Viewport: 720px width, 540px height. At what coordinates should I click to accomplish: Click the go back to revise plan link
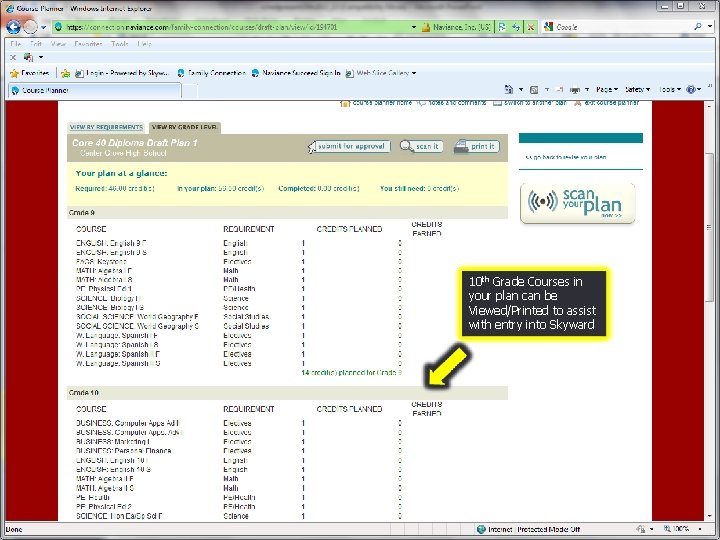coord(566,157)
